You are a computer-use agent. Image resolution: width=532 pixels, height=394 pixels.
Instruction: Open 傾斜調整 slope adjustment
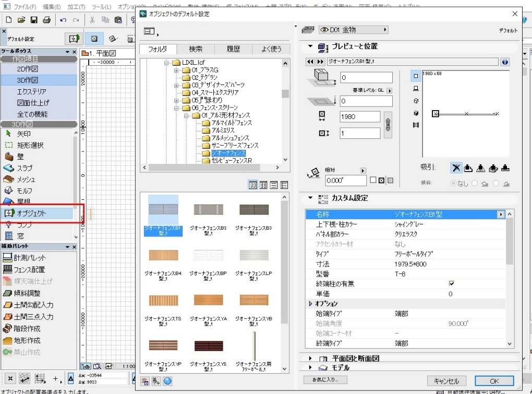click(22, 293)
